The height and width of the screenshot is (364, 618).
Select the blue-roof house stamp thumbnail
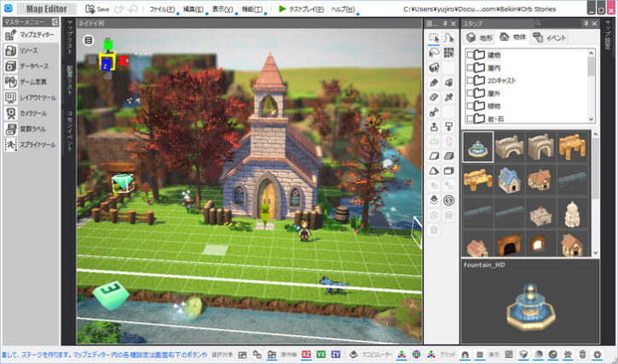click(x=510, y=178)
